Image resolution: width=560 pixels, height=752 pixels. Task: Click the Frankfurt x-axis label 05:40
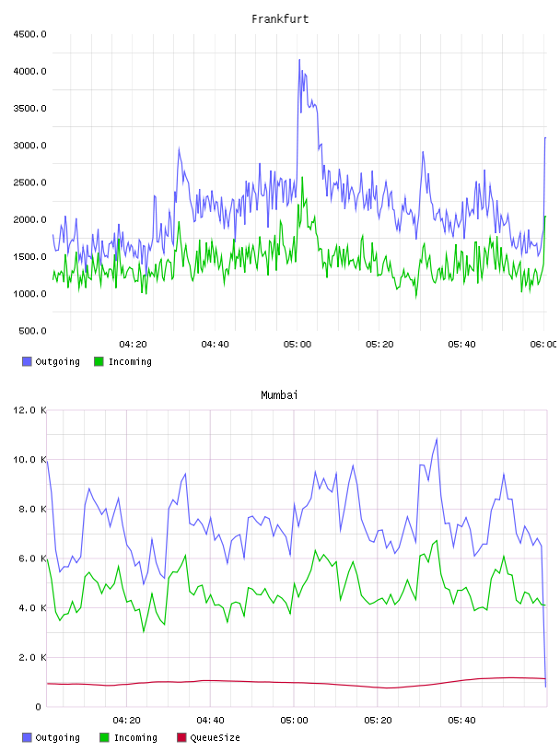461,345
